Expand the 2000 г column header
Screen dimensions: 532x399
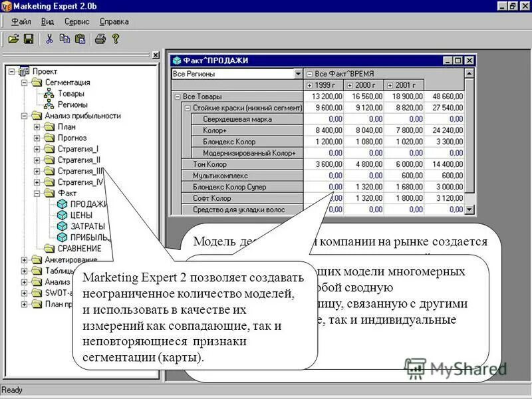coord(350,85)
